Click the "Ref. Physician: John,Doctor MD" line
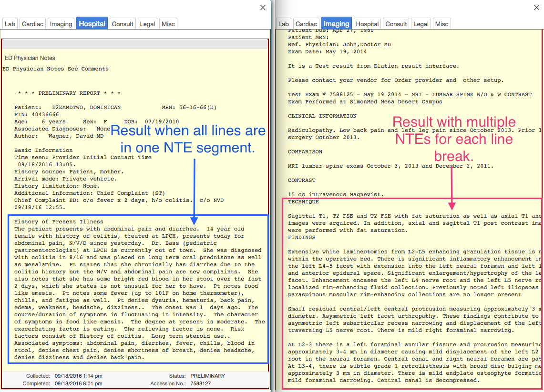Screen dimensions: 544x392 pos(339,45)
